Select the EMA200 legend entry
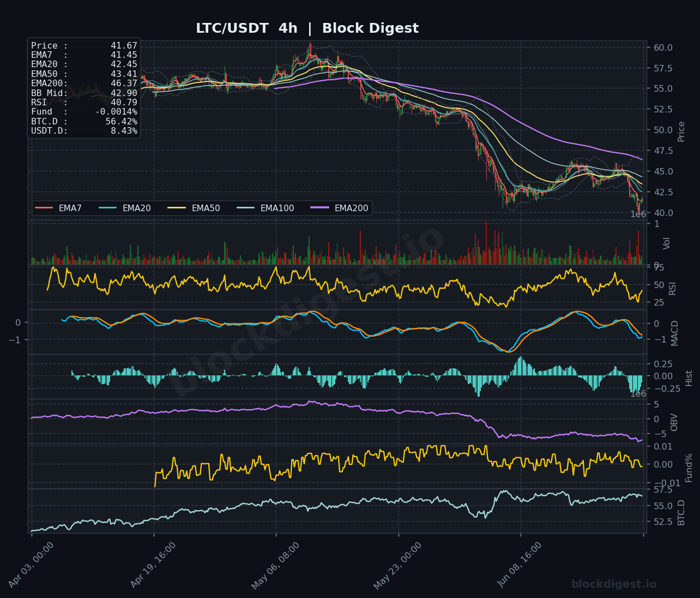 (340, 208)
